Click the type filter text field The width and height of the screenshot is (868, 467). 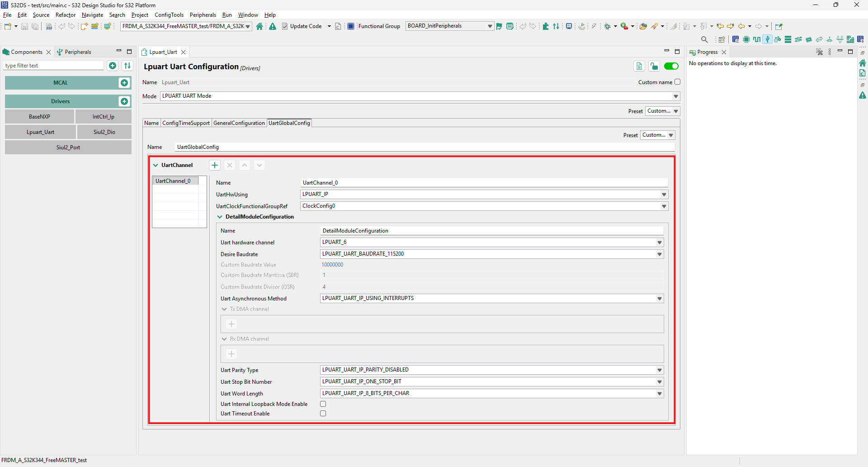pos(54,66)
